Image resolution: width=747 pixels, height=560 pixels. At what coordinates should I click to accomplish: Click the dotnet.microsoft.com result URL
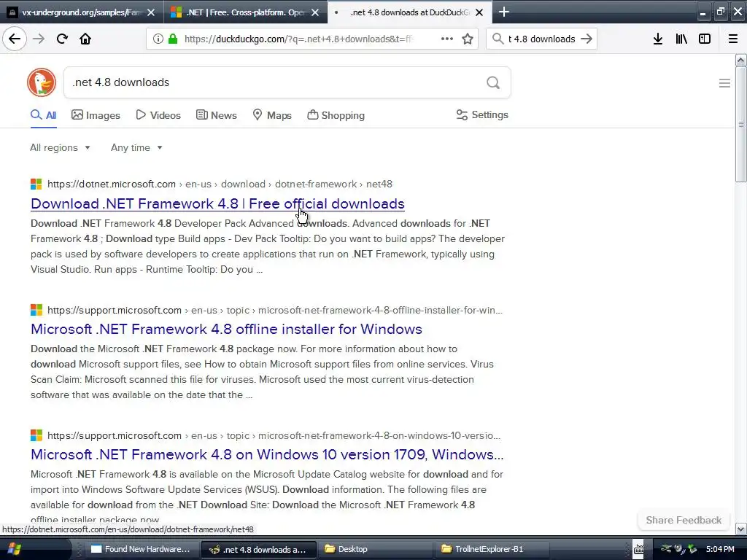220,184
